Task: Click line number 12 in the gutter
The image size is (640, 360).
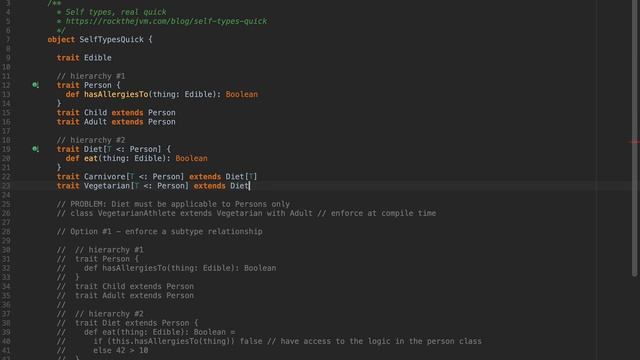Action: [x=6, y=85]
